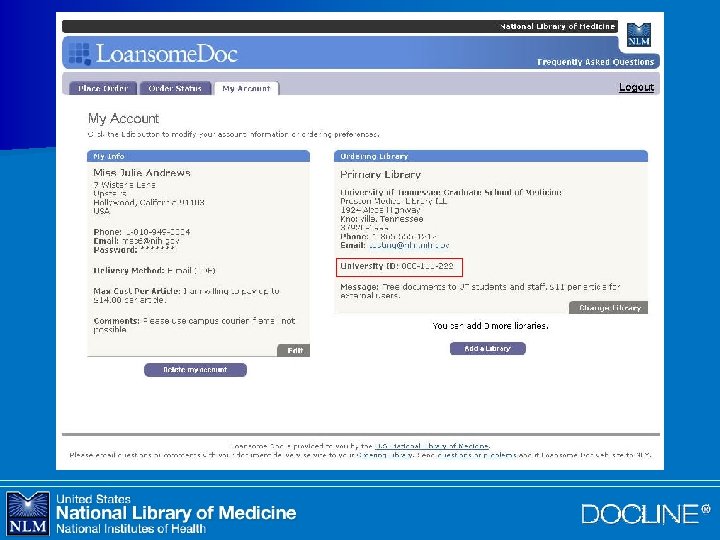The width and height of the screenshot is (720, 540).
Task: Click the NLM logo in page header
Action: tap(639, 35)
